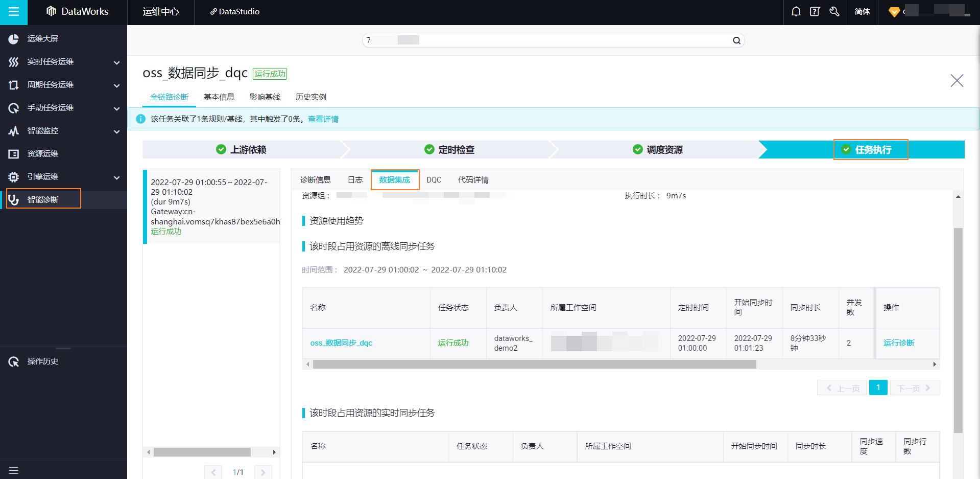The height and width of the screenshot is (479, 980).
Task: Click the 上一页 pagination button
Action: 842,388
